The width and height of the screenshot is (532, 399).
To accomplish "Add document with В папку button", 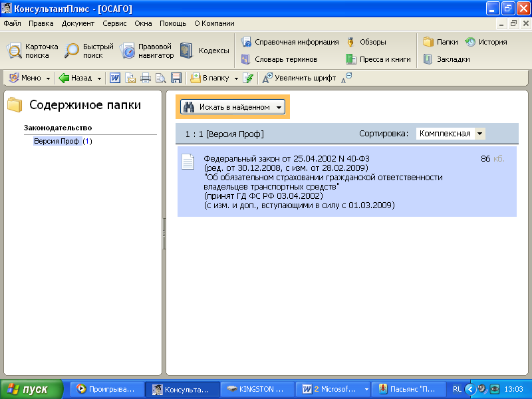I will tap(209, 78).
